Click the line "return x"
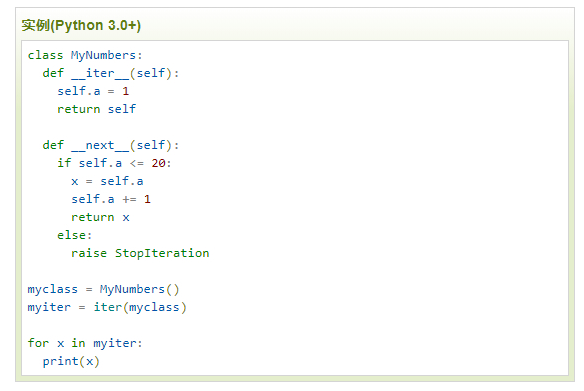Screen dimensions: 584x391 (100, 217)
